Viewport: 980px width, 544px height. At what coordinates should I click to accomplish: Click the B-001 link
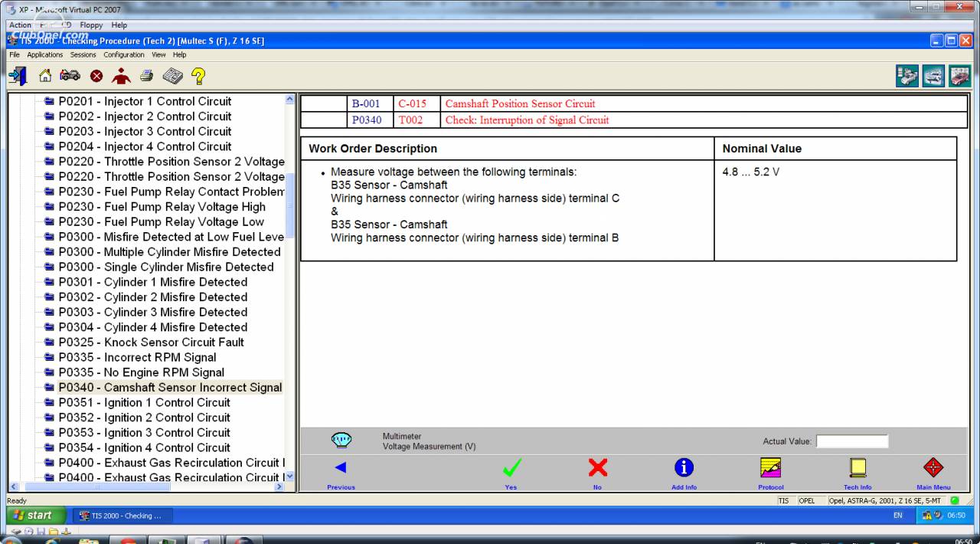(366, 104)
